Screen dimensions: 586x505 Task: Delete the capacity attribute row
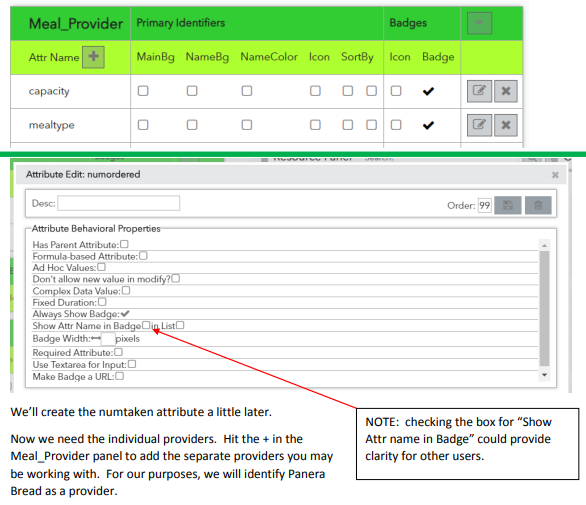click(x=506, y=91)
